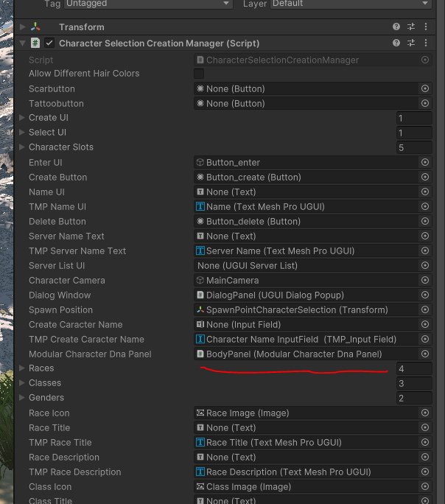
Task: Open the object picker for Character Camera
Action: coord(425,280)
